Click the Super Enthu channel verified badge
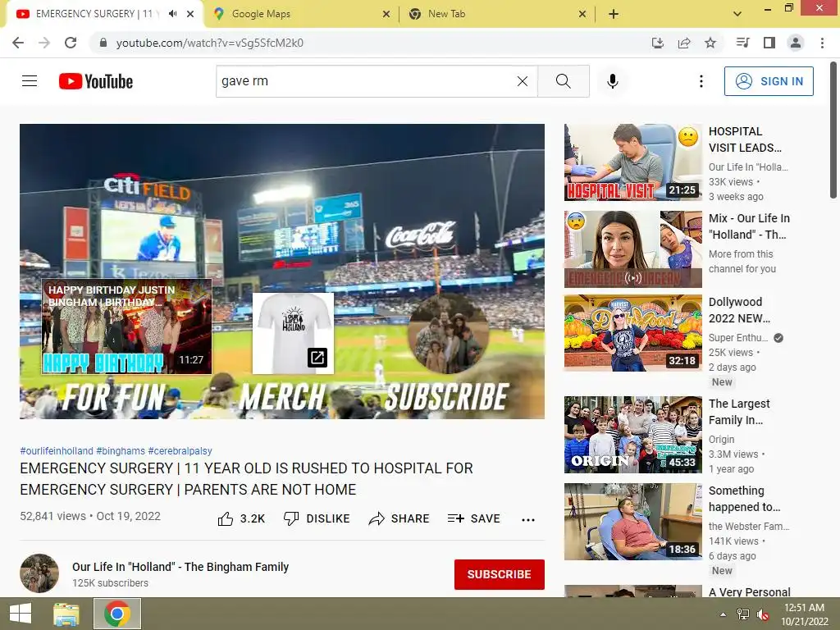Viewport: 840px width, 630px height. 778,337
